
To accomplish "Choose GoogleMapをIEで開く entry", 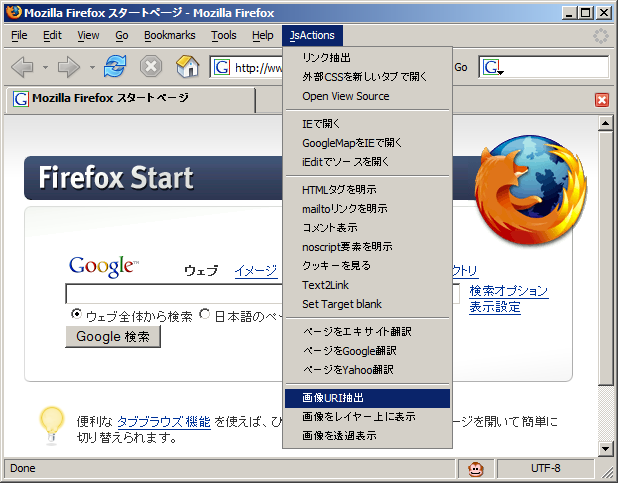I will click(367, 143).
